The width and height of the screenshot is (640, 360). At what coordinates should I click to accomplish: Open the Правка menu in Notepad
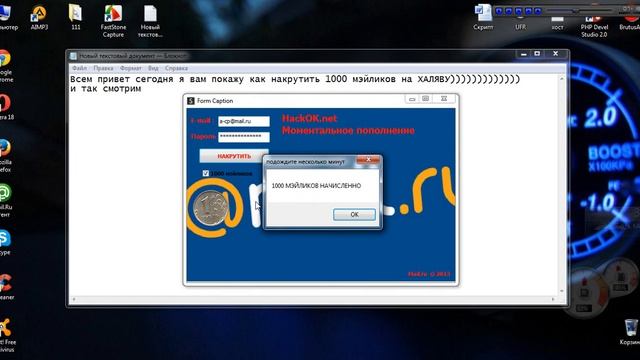click(x=103, y=68)
